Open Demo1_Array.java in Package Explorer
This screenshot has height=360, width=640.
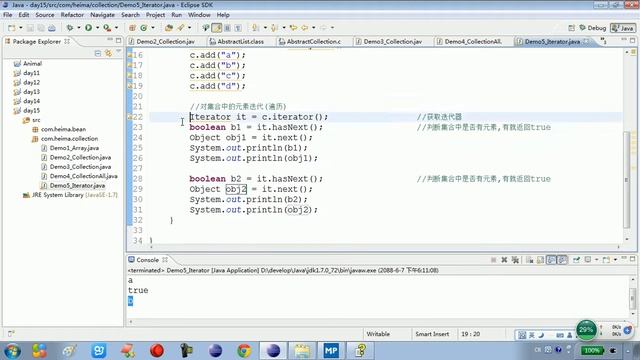click(74, 148)
